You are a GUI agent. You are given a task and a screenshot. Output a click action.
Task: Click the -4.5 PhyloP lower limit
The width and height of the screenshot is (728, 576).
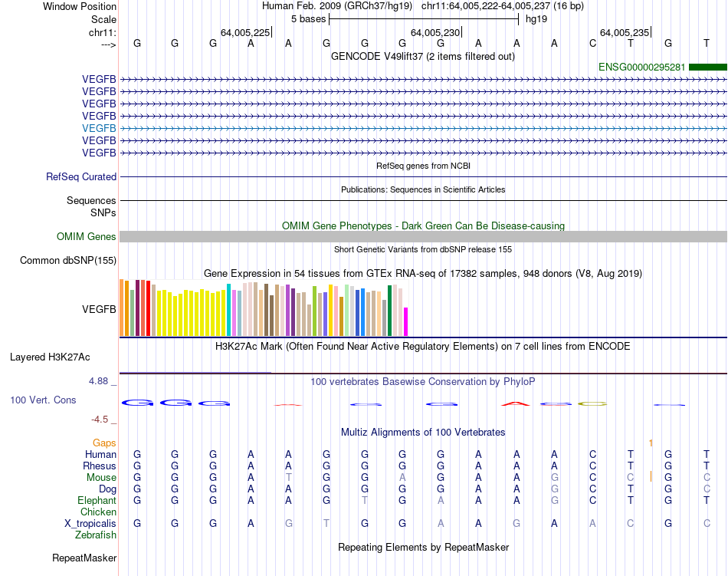[100, 420]
